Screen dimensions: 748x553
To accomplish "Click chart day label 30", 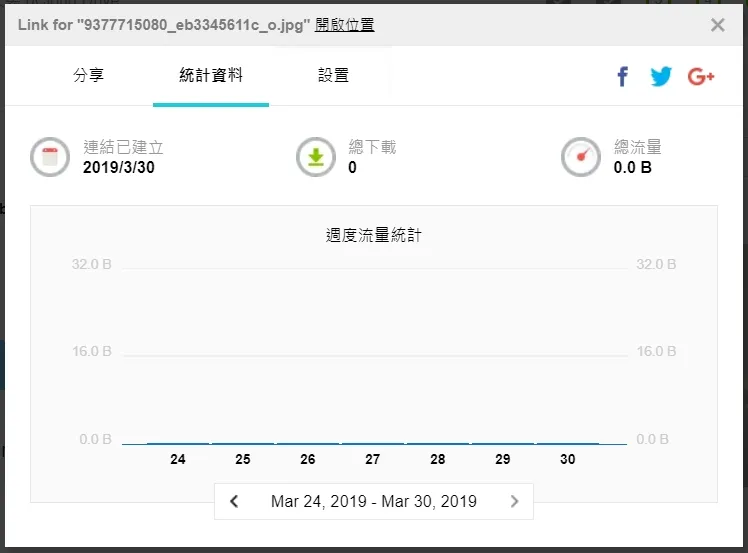I will tap(567, 459).
